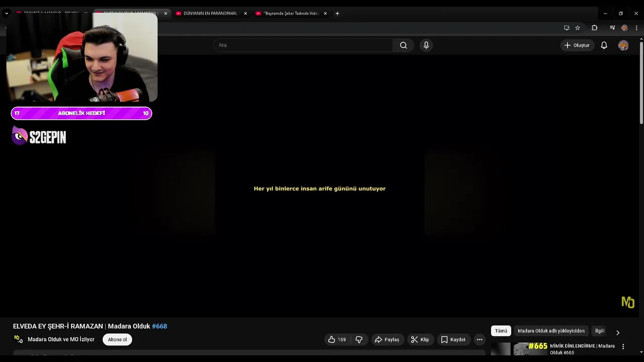Close the active ELVEDA EY ŞEHR tab
The height and width of the screenshot is (362, 644).
(x=166, y=14)
